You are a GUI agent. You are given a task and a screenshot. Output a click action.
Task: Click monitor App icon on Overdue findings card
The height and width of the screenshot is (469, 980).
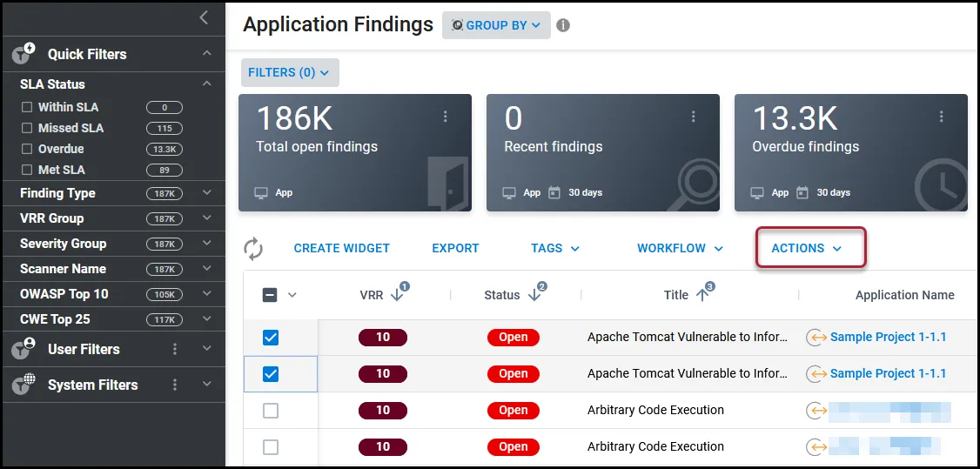pos(757,192)
